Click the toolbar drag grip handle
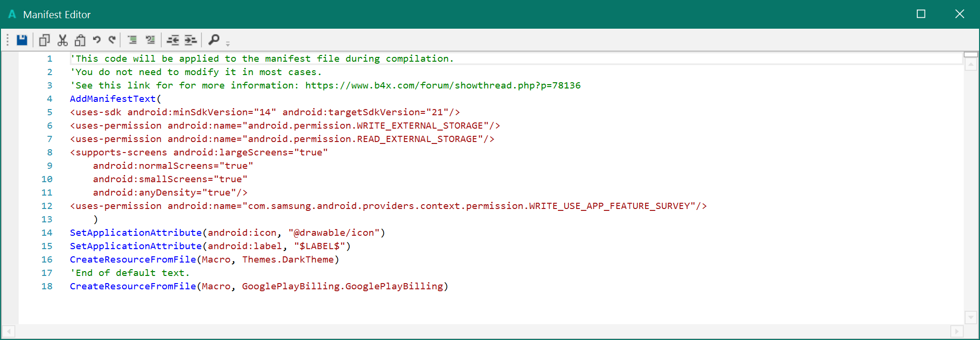The height and width of the screenshot is (340, 980). click(x=8, y=40)
